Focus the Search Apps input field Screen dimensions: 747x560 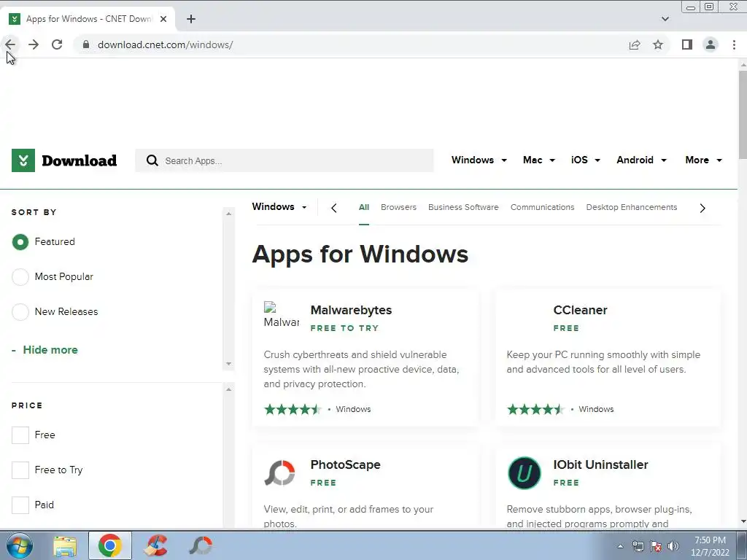[285, 160]
